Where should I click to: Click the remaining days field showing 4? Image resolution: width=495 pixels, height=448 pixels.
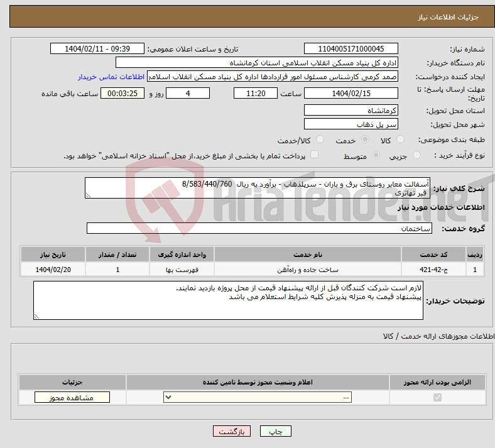[188, 93]
